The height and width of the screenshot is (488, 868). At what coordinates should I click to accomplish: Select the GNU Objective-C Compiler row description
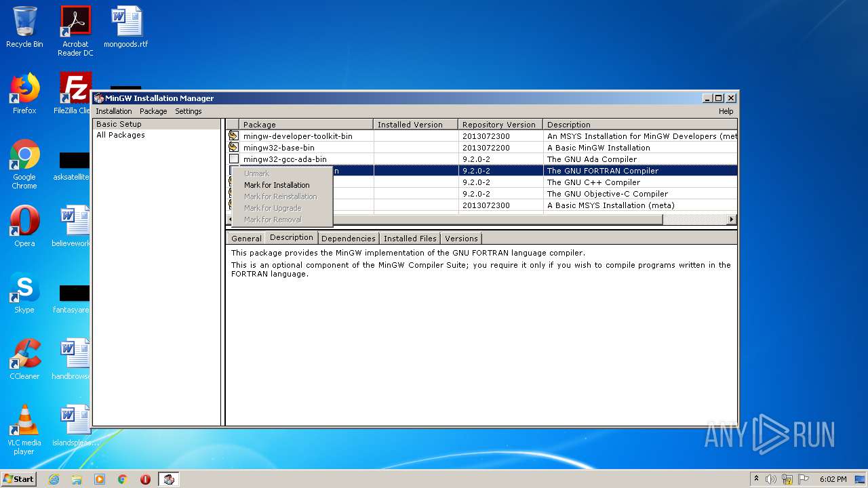pos(608,194)
